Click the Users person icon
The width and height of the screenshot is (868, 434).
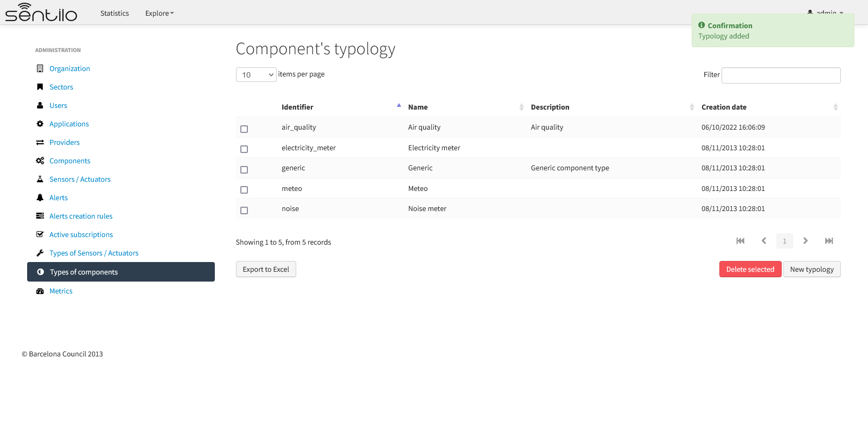tap(40, 105)
